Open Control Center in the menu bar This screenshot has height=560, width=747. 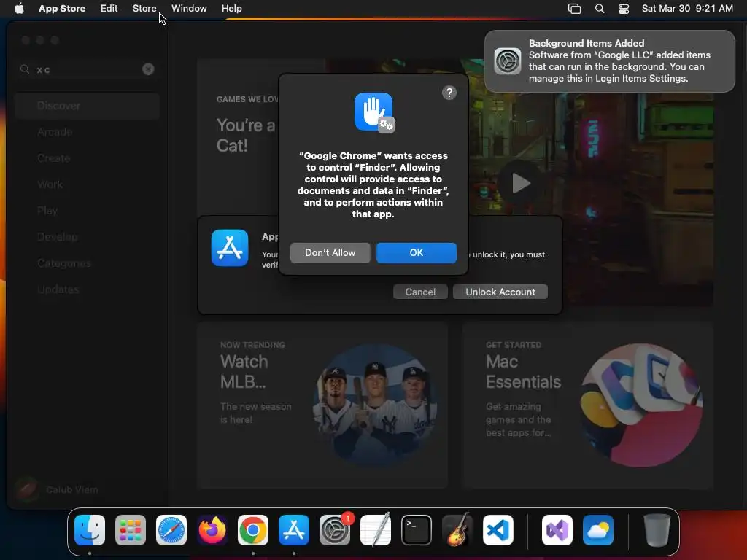[623, 9]
